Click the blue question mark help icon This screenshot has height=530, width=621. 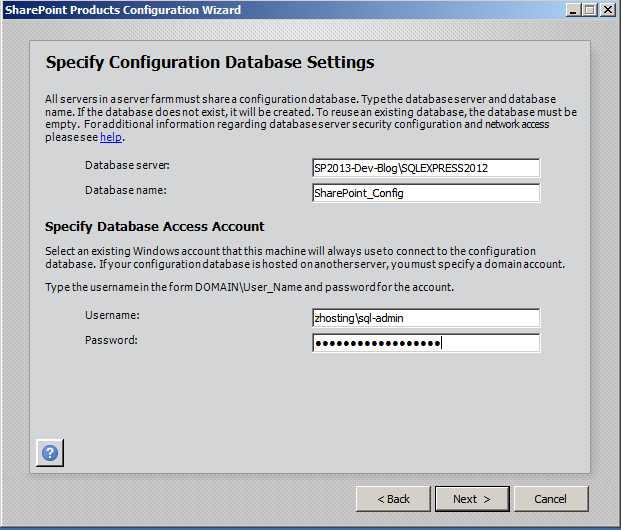(x=50, y=453)
